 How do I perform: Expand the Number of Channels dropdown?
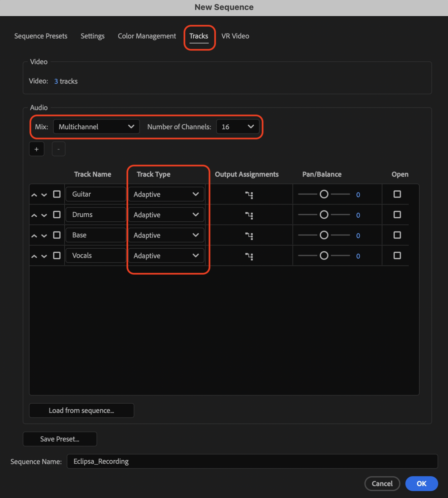pyautogui.click(x=238, y=127)
